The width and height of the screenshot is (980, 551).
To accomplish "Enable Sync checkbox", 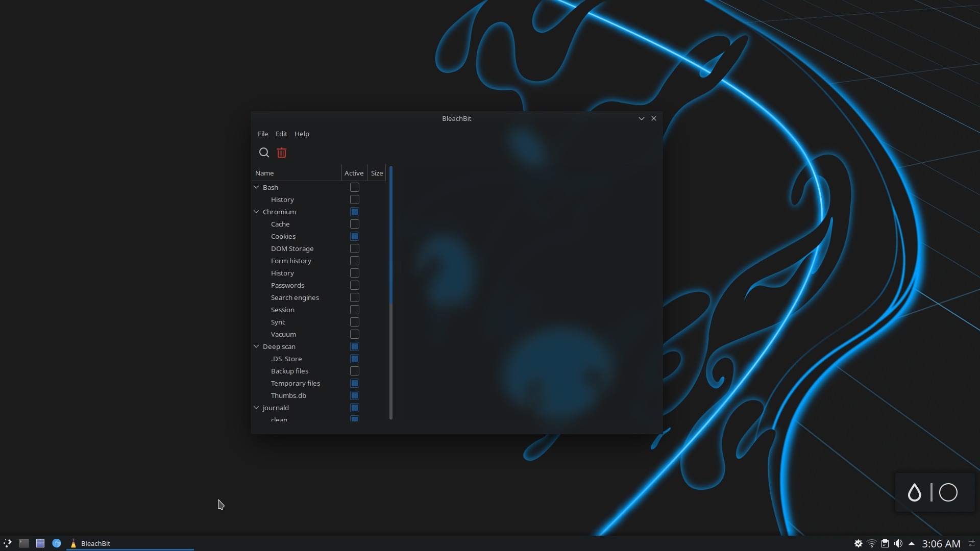I will (x=355, y=322).
